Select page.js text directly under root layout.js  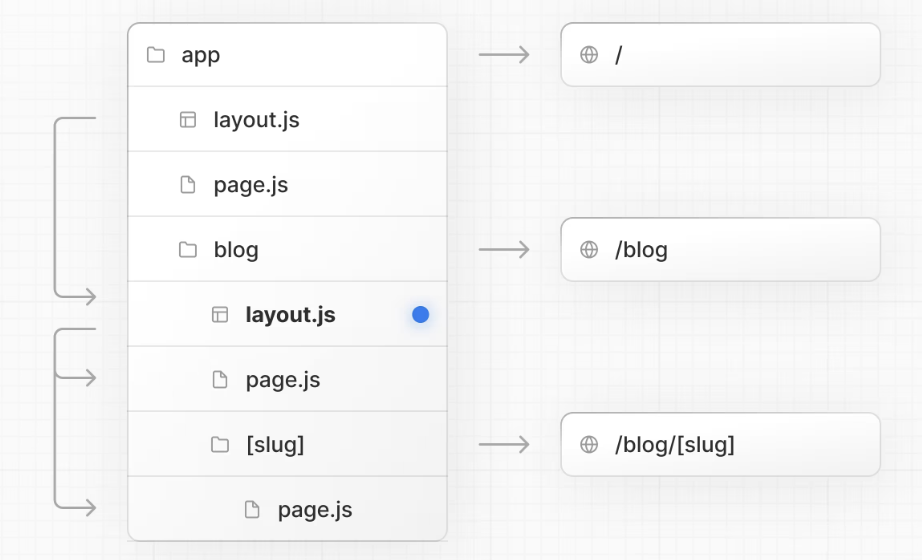(250, 185)
